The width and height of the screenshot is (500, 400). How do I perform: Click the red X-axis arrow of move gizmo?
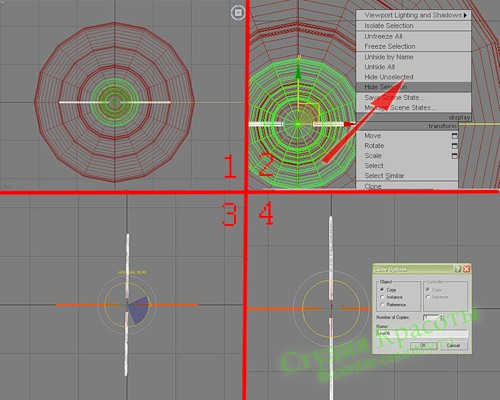click(x=350, y=124)
